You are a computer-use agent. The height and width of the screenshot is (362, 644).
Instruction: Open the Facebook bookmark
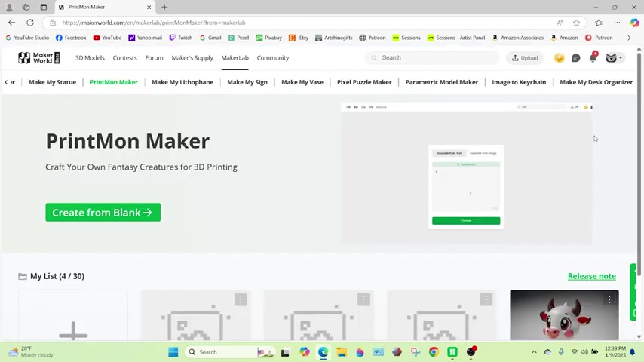(71, 38)
